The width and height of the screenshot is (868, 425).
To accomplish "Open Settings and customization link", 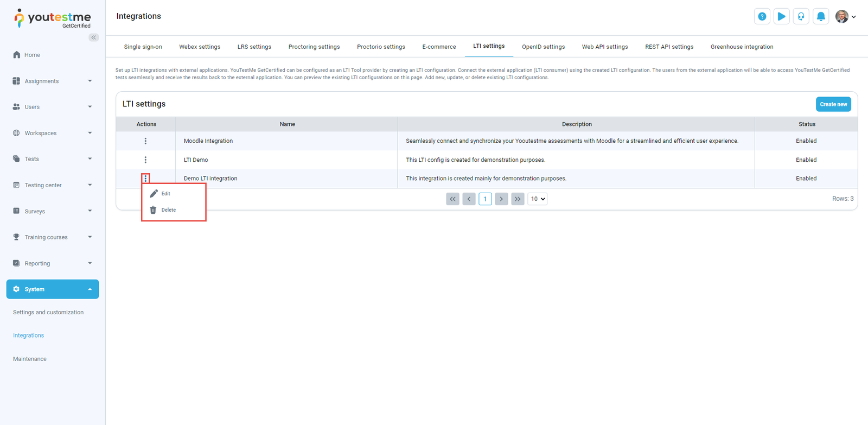I will pos(48,313).
